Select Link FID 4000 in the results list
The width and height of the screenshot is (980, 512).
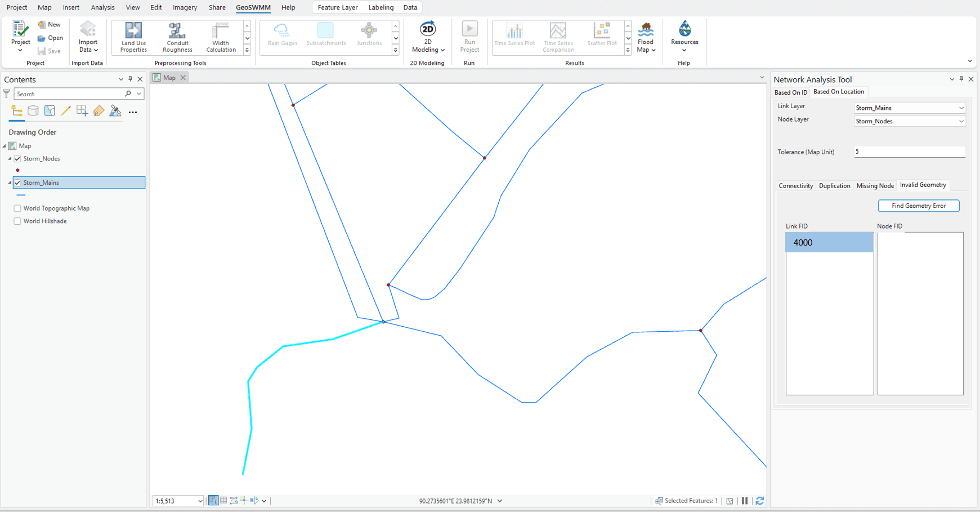pos(829,242)
